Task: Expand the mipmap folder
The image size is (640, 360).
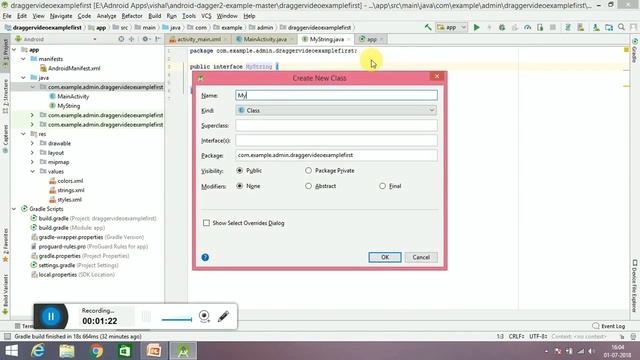Action: 33,162
